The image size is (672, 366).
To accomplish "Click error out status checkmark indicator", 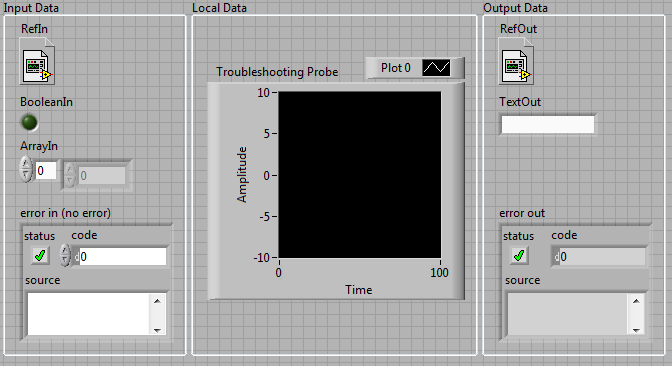I will click(519, 256).
